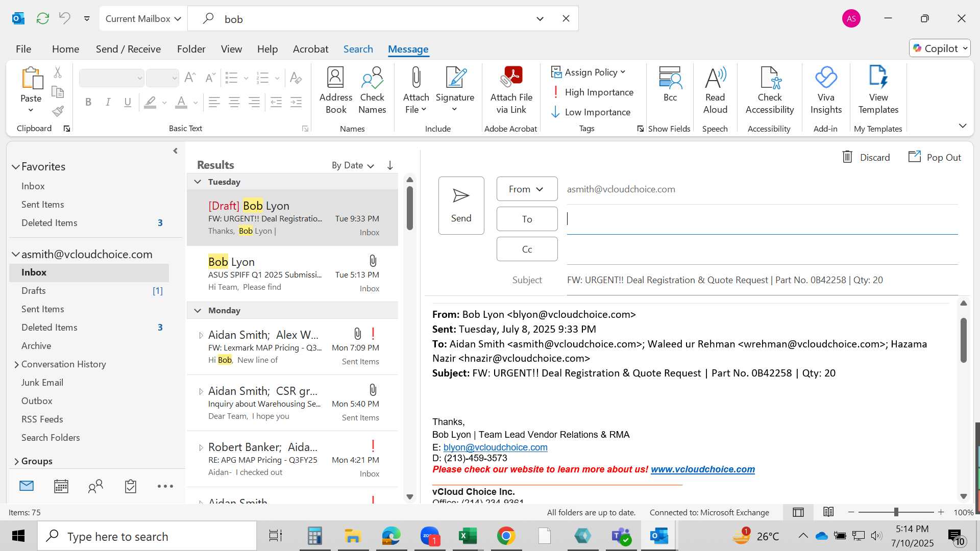Click the Mail envelope icon
Image resolution: width=980 pixels, height=551 pixels.
point(27,486)
